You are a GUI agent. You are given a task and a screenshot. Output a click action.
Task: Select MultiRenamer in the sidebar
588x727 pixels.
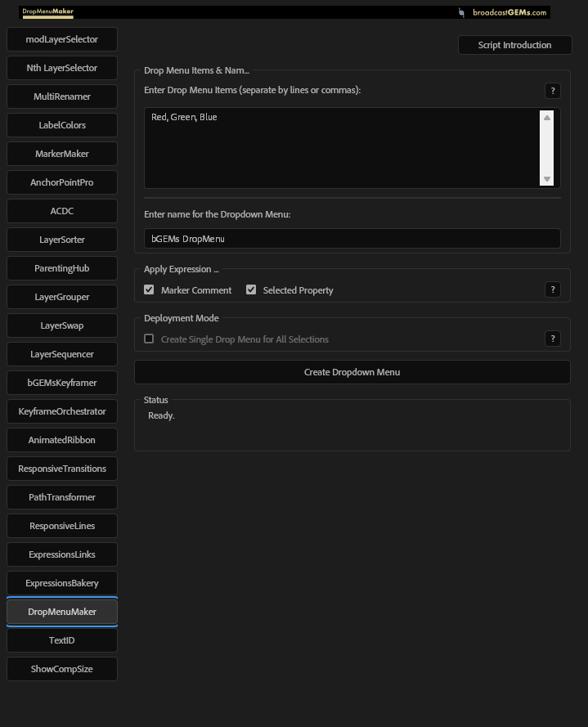[x=62, y=96]
